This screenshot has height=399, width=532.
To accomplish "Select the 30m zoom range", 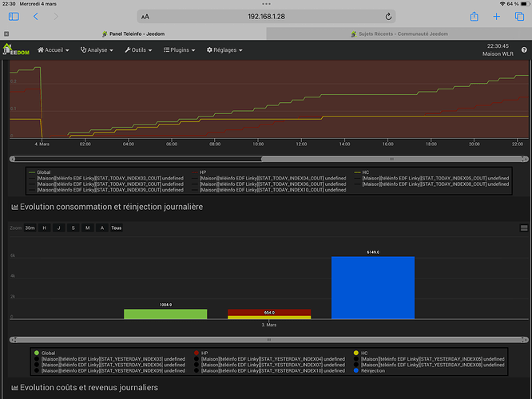I will (30, 227).
